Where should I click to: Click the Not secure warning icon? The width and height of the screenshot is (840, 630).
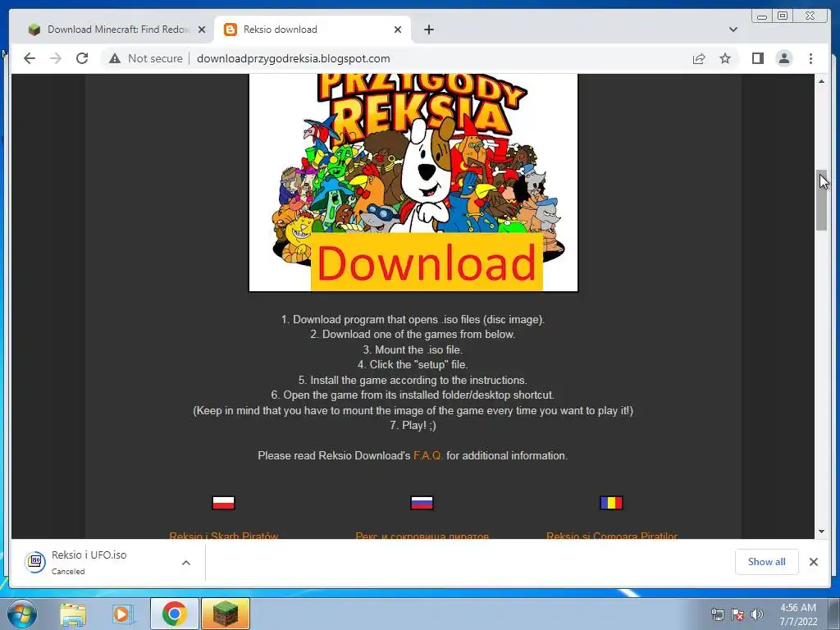[115, 58]
